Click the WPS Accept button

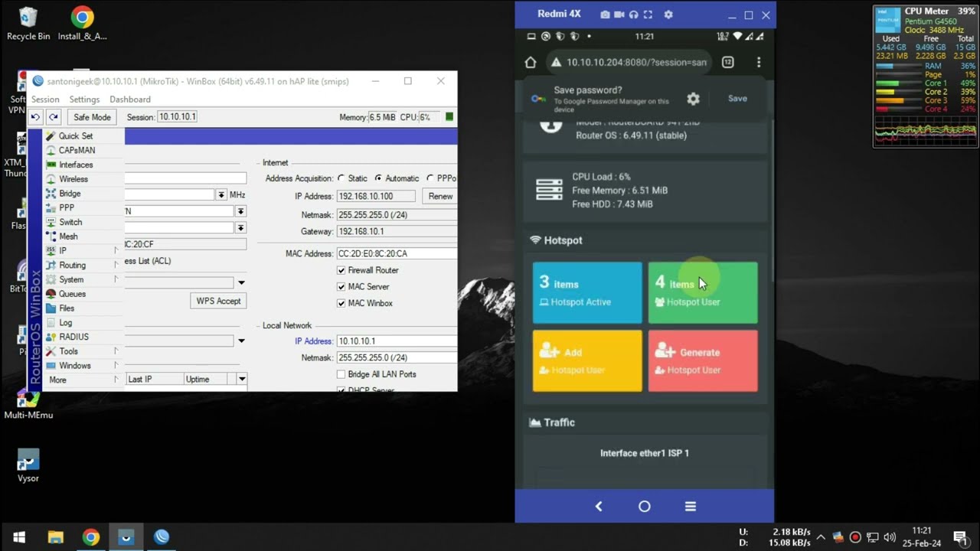click(218, 301)
